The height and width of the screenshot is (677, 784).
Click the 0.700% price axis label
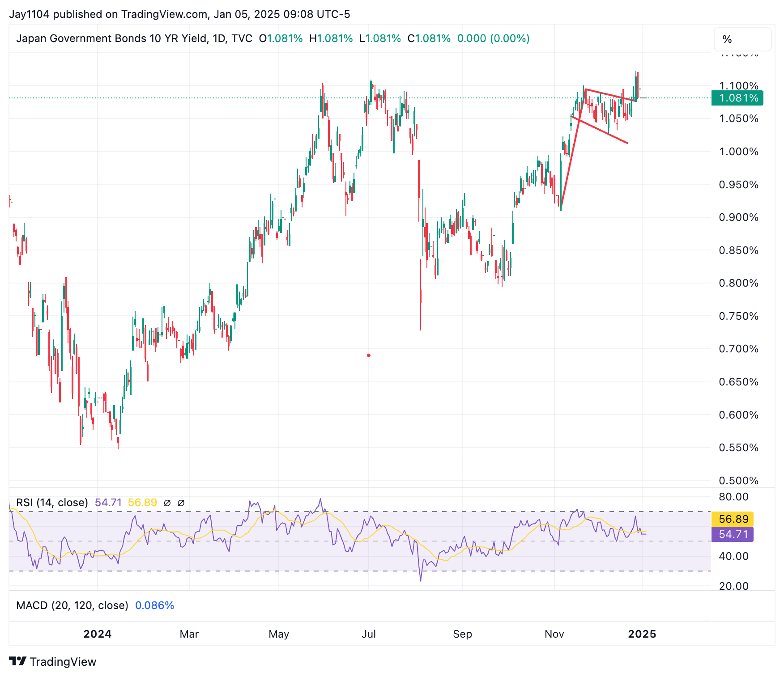[738, 349]
